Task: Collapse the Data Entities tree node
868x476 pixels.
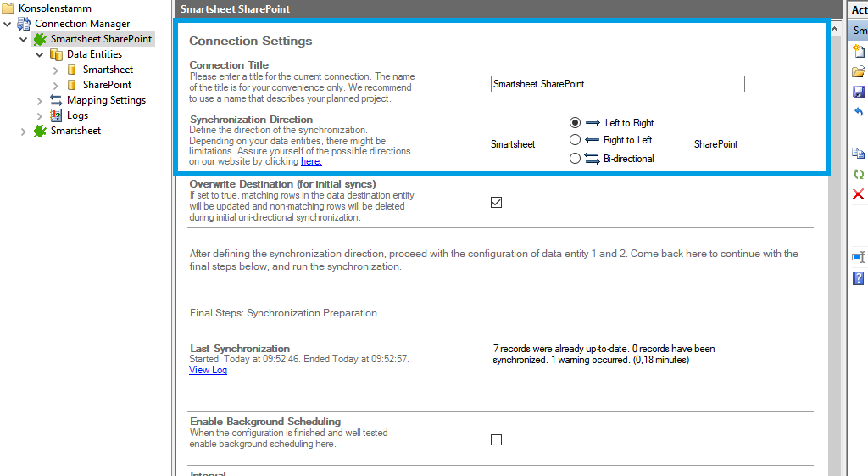Action: [40, 54]
